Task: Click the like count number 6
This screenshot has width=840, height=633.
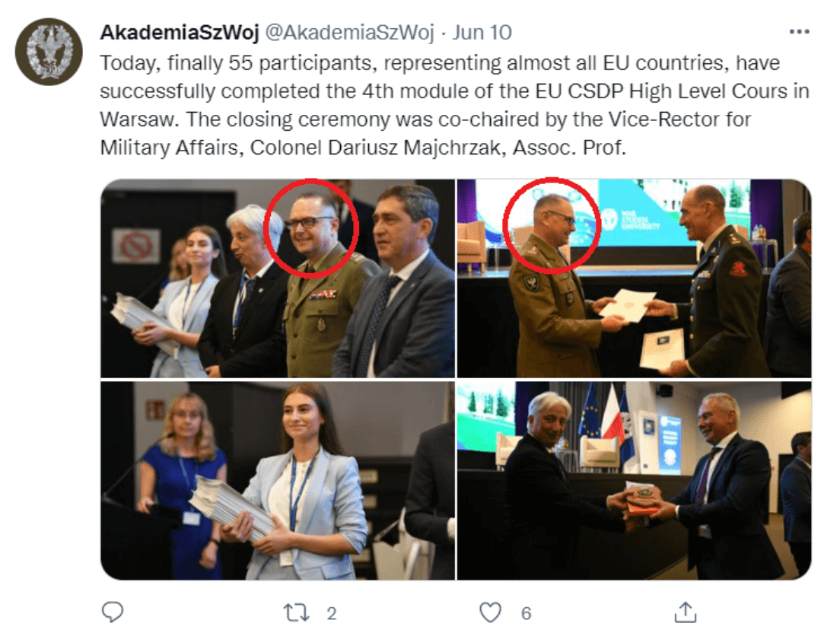Action: [x=526, y=614]
